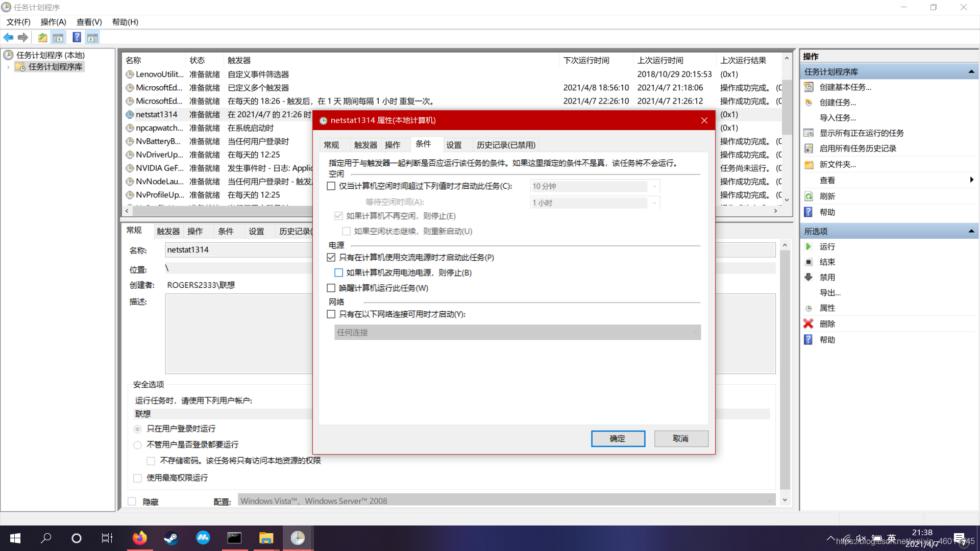The width and height of the screenshot is (980, 551).
Task: Click 创建任务 in actions pane
Action: 838,103
